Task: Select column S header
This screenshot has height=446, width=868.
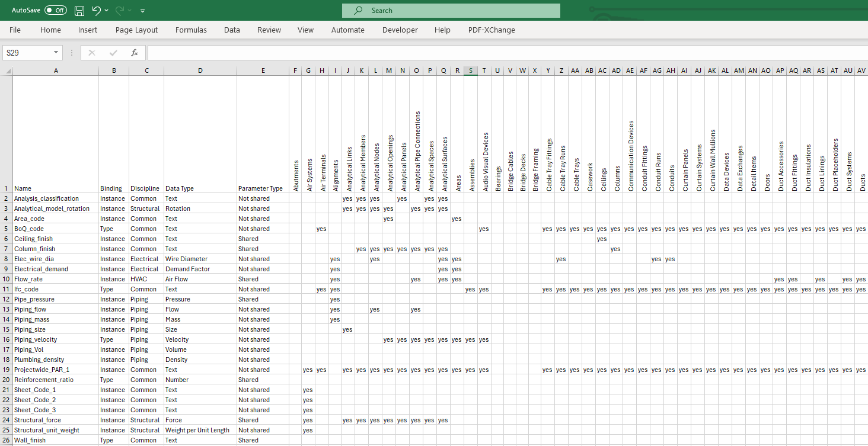Action: [470, 70]
